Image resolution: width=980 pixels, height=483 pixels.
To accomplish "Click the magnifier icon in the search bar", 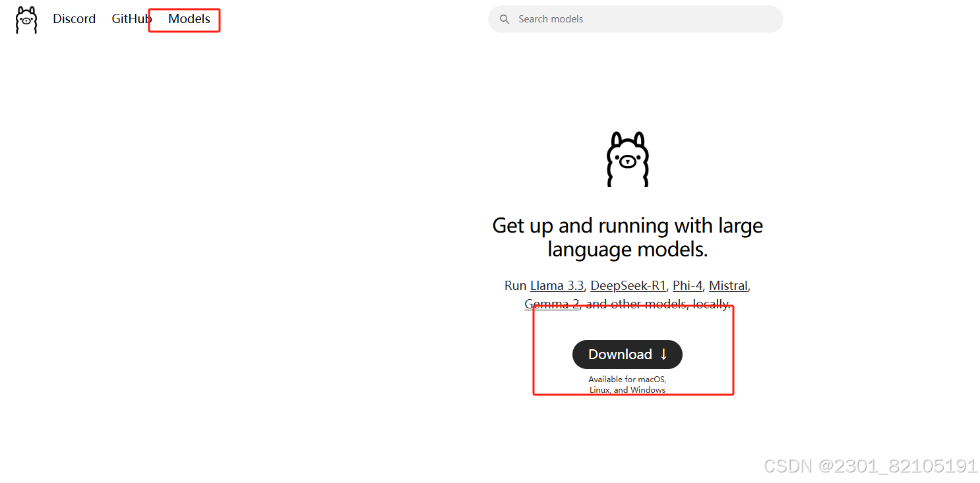I will [505, 19].
